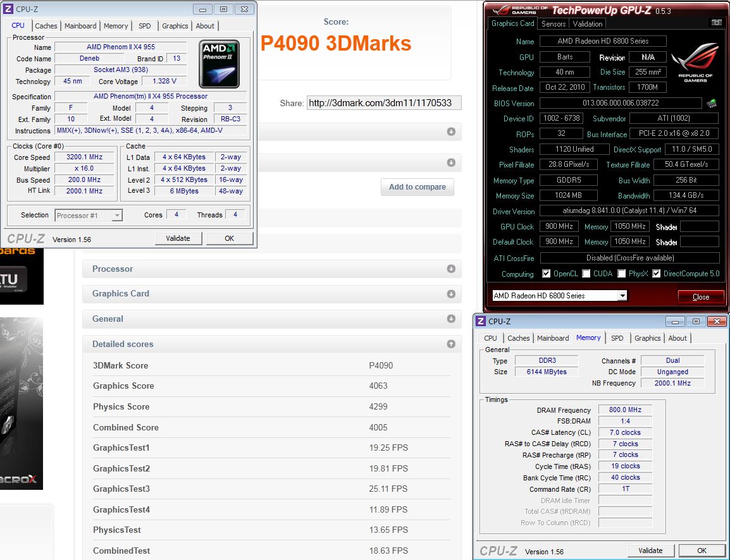Toggle the PhysX checkbox in GPU-Z
This screenshot has width=730, height=560.
(622, 274)
